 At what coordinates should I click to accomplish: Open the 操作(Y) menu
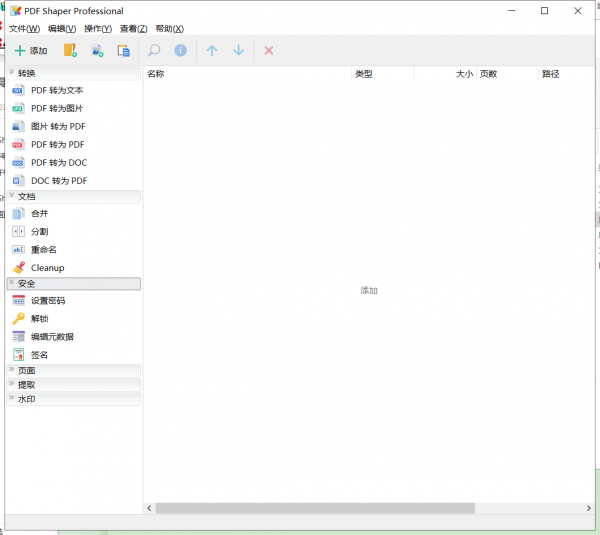pyautogui.click(x=98, y=29)
